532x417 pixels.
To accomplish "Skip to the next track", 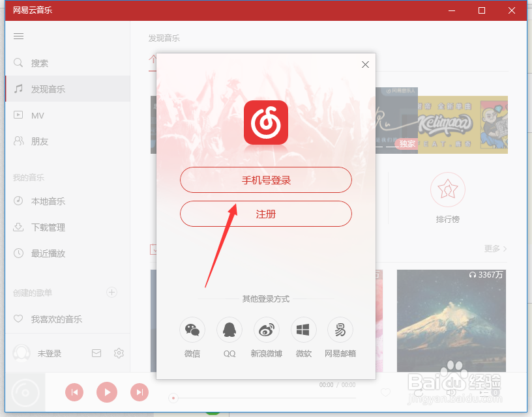I will pos(140,392).
